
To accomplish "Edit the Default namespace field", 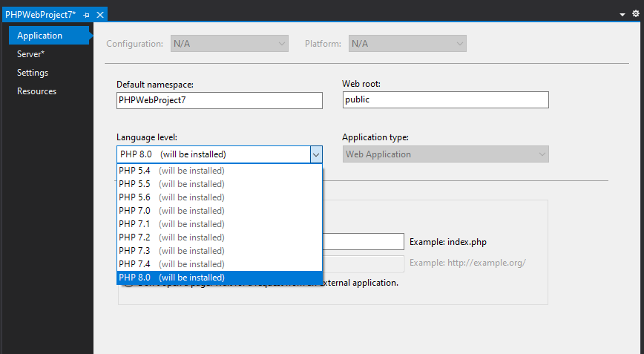I will (220, 100).
